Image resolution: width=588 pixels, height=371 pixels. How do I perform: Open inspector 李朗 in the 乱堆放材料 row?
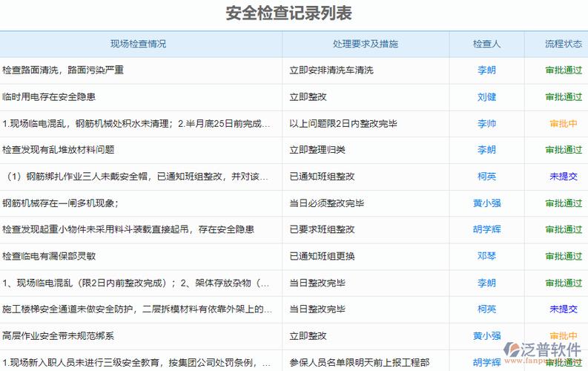486,150
